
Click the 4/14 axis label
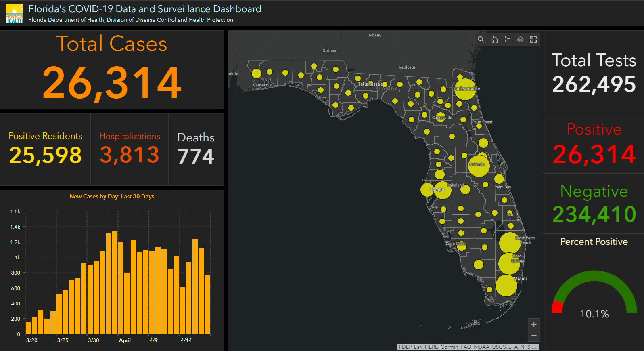click(186, 340)
